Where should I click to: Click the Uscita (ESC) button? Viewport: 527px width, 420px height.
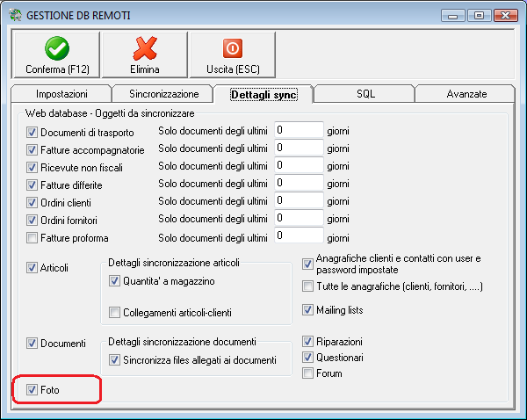coord(233,54)
